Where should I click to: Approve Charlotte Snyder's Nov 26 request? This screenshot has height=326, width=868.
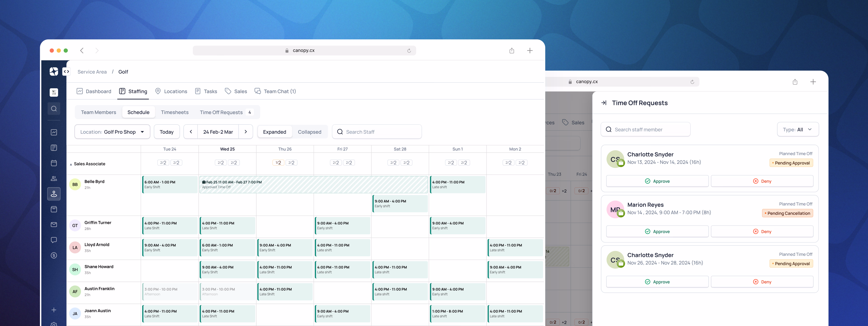pos(657,282)
